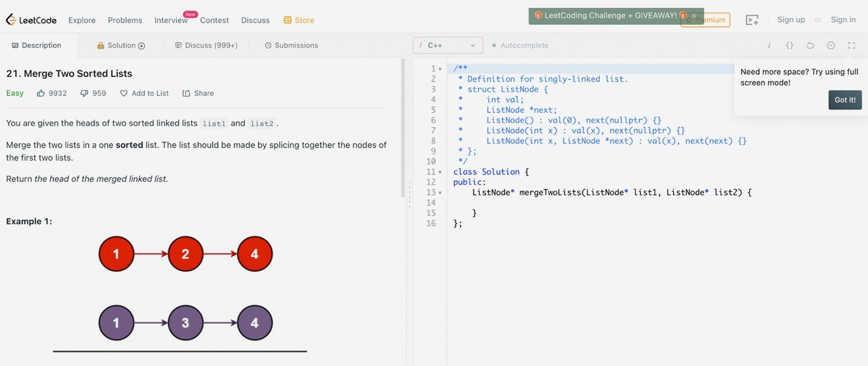Click the code line "public:"
Image resolution: width=868 pixels, height=366 pixels.
click(x=470, y=182)
